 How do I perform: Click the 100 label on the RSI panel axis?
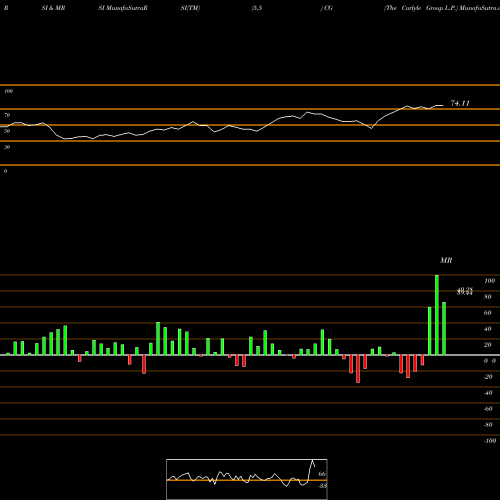point(8,91)
